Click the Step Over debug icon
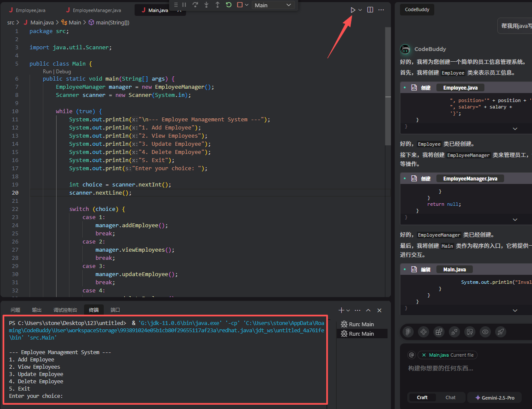This screenshot has height=409, width=532. coord(195,5)
